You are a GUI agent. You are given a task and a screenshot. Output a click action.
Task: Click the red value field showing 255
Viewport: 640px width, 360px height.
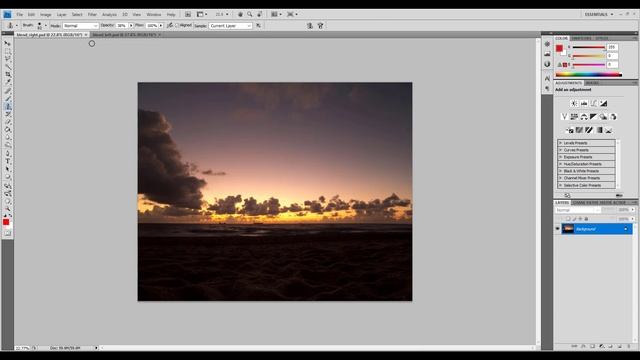click(x=612, y=47)
